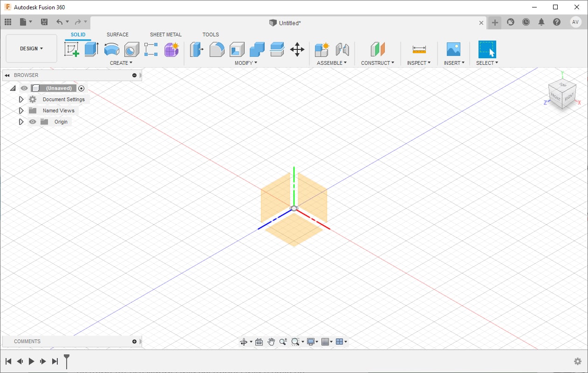Select the Hole tool
The width and height of the screenshot is (588, 373).
(x=131, y=49)
